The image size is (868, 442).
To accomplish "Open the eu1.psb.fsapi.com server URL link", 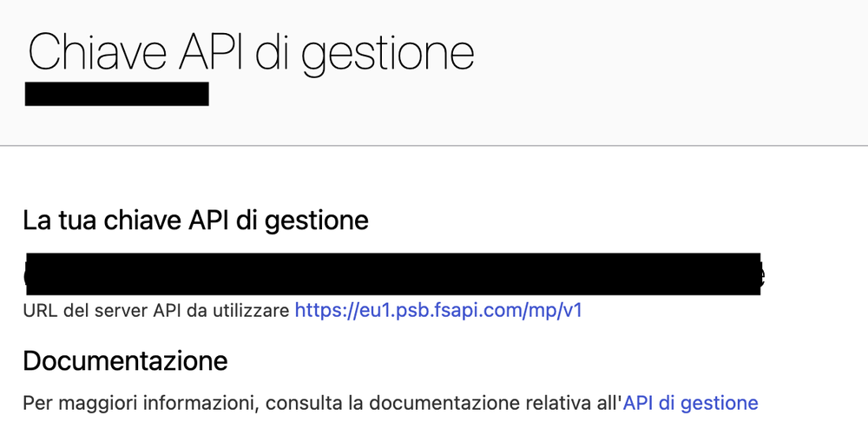I will pyautogui.click(x=438, y=310).
